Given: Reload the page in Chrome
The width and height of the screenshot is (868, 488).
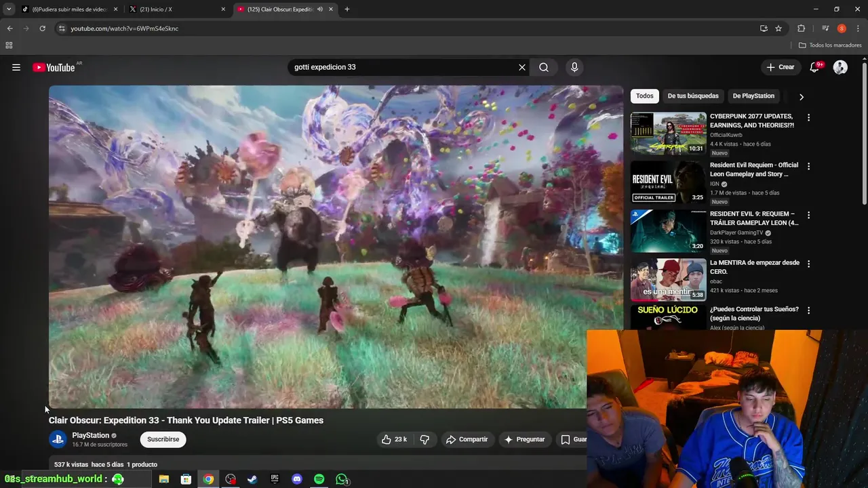Looking at the screenshot, I should pos(42,28).
